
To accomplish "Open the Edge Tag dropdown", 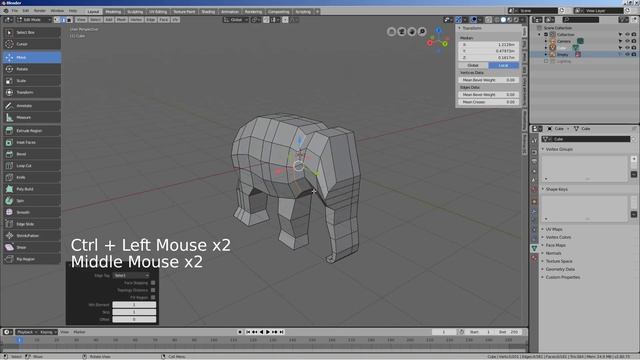I will 131,276.
